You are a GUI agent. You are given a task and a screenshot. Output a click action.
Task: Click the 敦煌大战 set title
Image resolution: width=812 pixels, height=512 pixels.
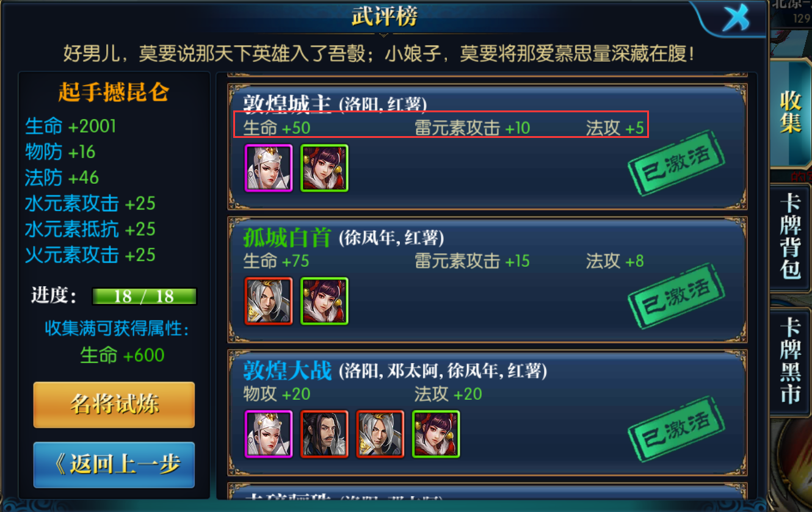coord(287,370)
